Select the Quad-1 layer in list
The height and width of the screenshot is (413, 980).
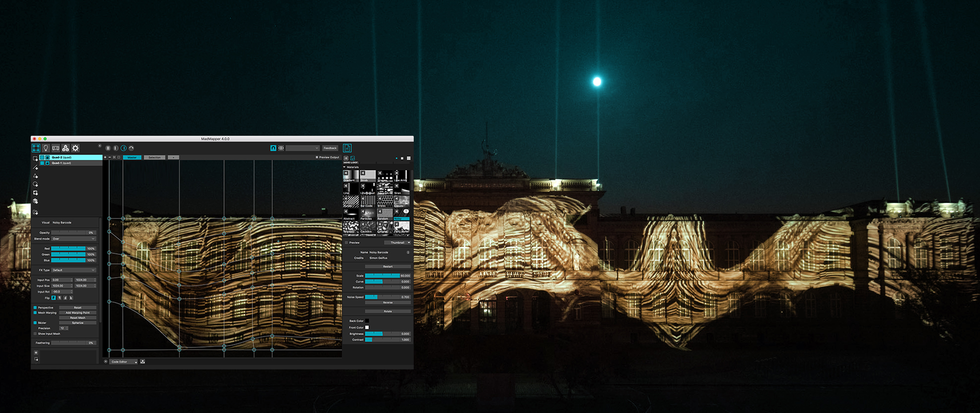click(62, 163)
